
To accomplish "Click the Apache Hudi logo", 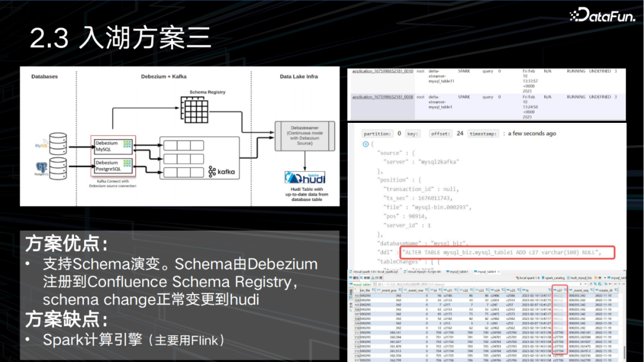I will (x=304, y=178).
